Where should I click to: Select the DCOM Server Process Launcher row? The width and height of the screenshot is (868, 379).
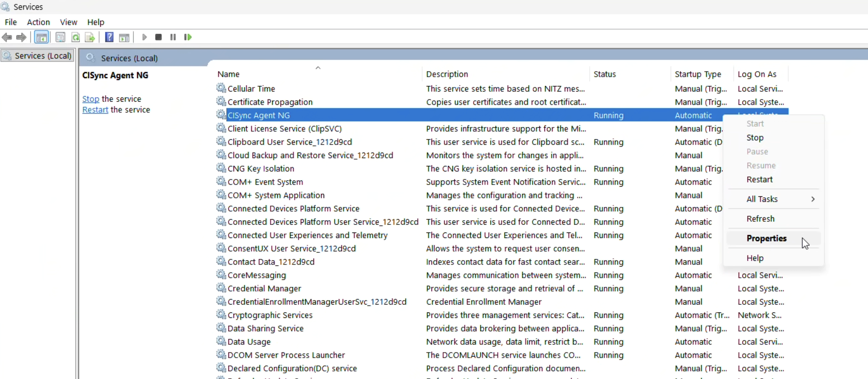pos(502,355)
